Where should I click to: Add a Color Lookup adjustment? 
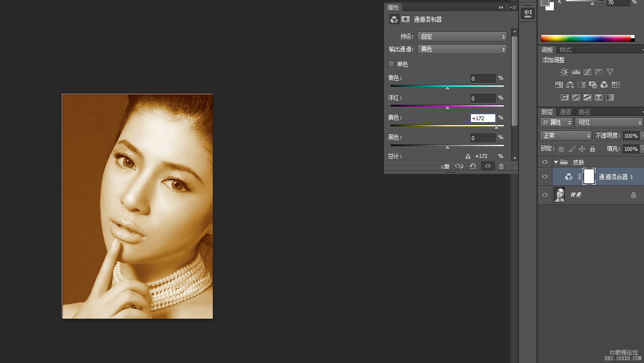616,85
